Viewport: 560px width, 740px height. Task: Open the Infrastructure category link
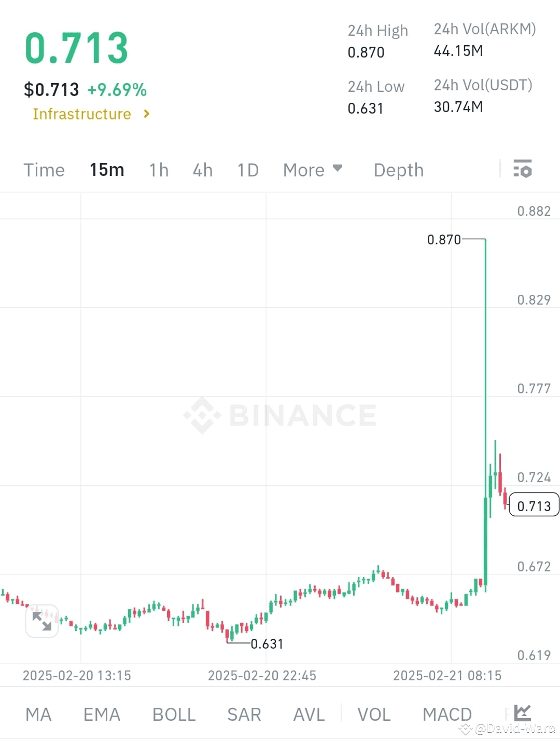81,114
